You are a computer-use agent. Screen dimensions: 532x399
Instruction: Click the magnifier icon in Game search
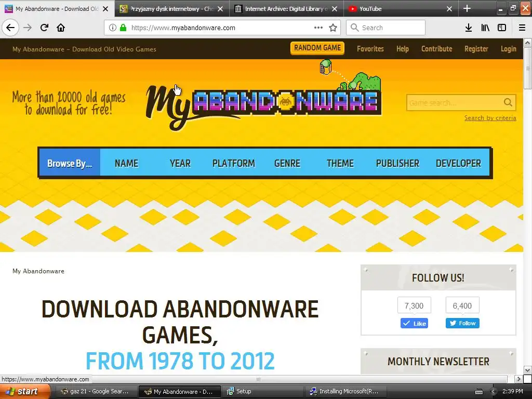tap(508, 102)
